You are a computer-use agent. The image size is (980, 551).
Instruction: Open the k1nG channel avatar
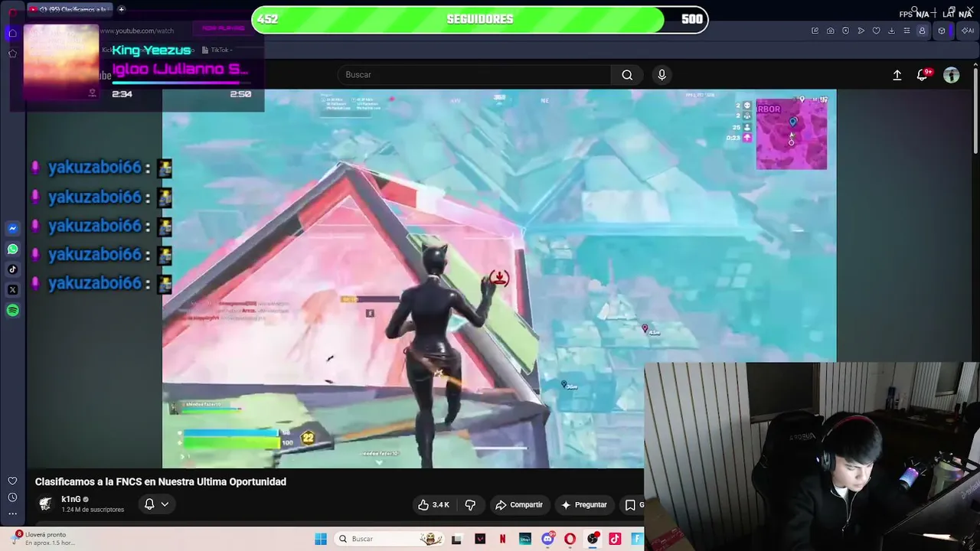(x=46, y=504)
